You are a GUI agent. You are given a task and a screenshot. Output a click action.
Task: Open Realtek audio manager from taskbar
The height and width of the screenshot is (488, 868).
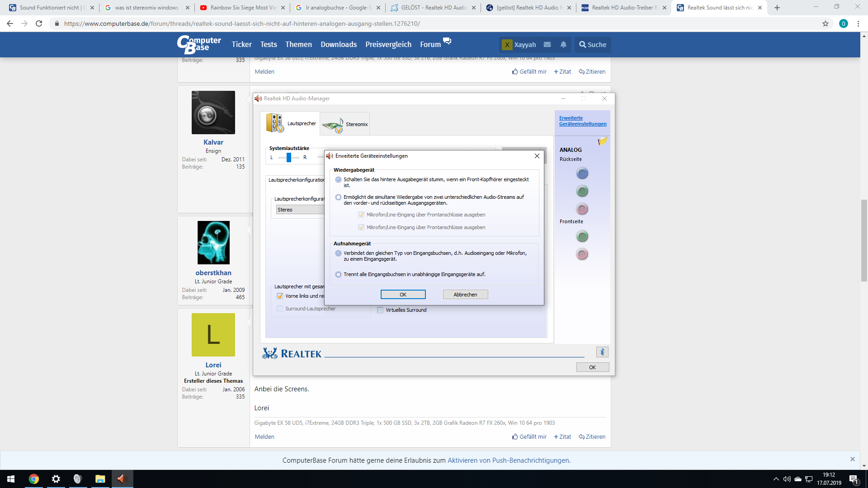(x=121, y=479)
